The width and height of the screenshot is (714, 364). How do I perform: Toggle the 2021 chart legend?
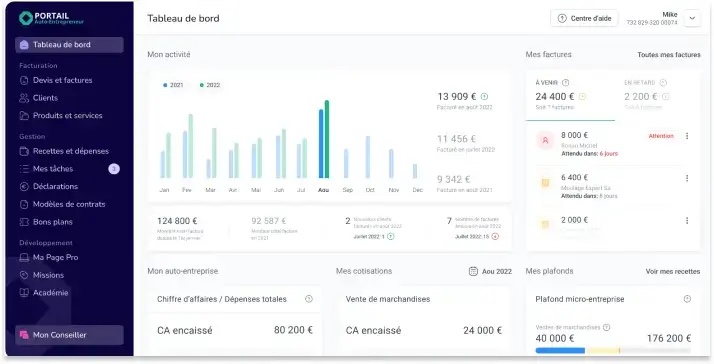tap(173, 85)
